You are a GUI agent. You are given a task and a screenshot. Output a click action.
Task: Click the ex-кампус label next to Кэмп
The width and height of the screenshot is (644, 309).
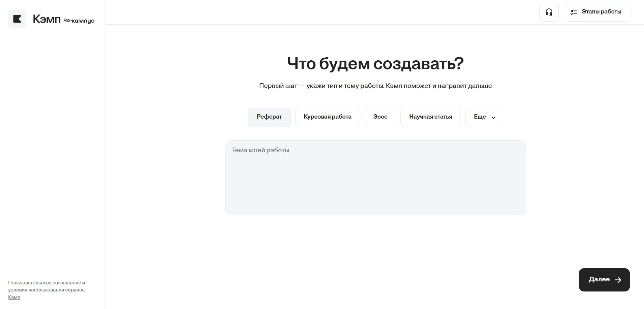[79, 21]
